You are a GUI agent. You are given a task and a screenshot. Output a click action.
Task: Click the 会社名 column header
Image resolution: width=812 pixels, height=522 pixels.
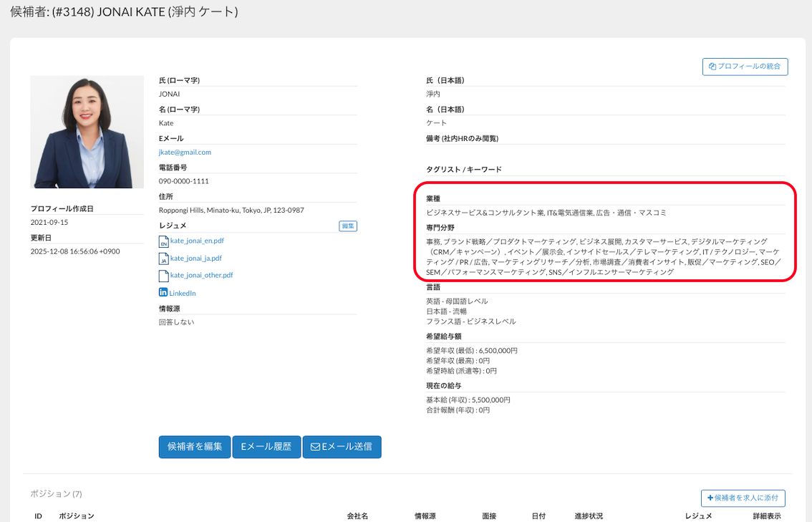[358, 516]
